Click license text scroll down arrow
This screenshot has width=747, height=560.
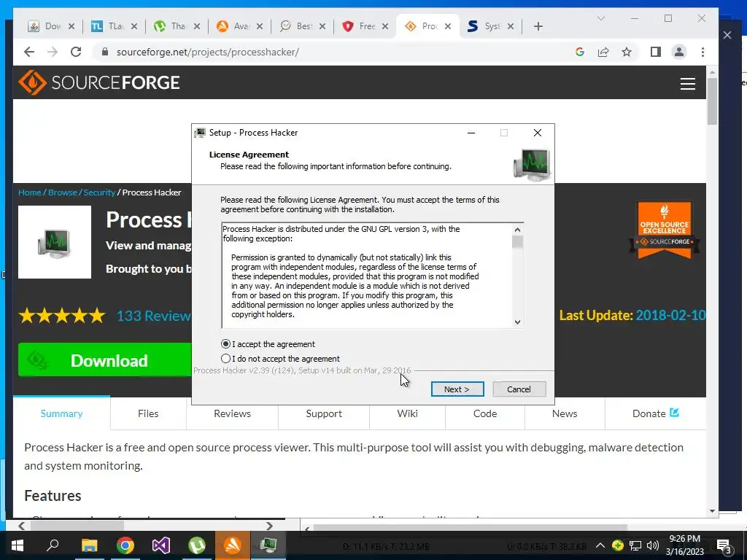(x=517, y=322)
